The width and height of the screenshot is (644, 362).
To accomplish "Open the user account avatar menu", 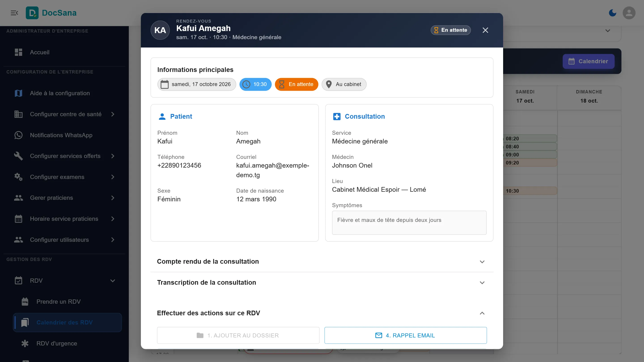I will [629, 13].
